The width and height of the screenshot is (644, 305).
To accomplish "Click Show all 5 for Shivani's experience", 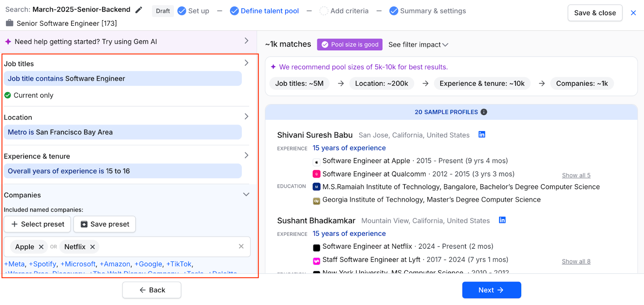I will click(x=576, y=175).
